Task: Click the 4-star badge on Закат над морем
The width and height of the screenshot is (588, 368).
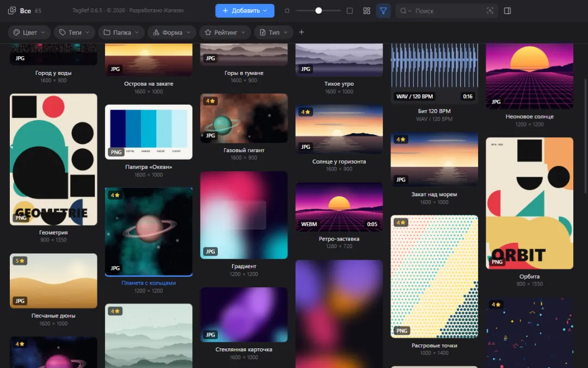Action: click(x=401, y=140)
